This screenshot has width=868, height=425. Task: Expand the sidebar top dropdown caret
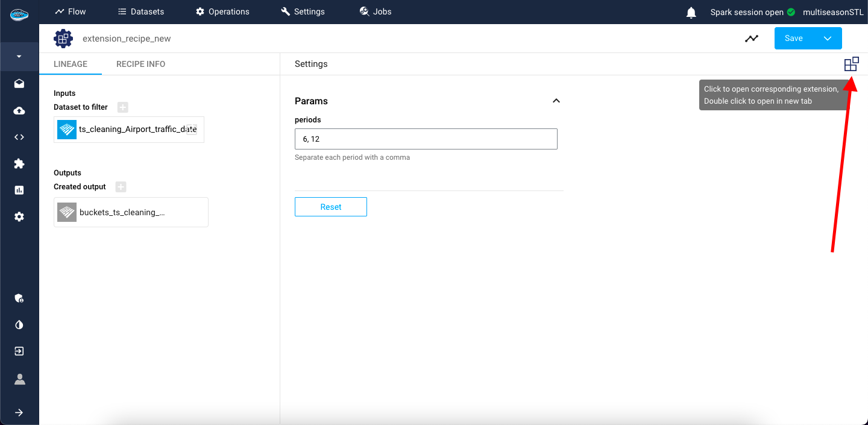click(x=19, y=57)
